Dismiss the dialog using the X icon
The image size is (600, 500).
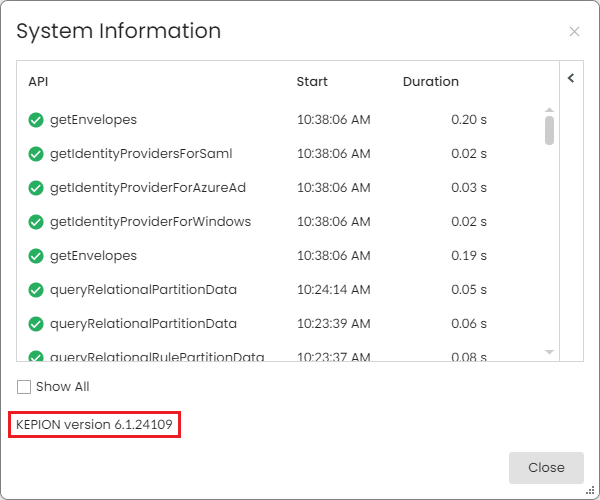(574, 31)
